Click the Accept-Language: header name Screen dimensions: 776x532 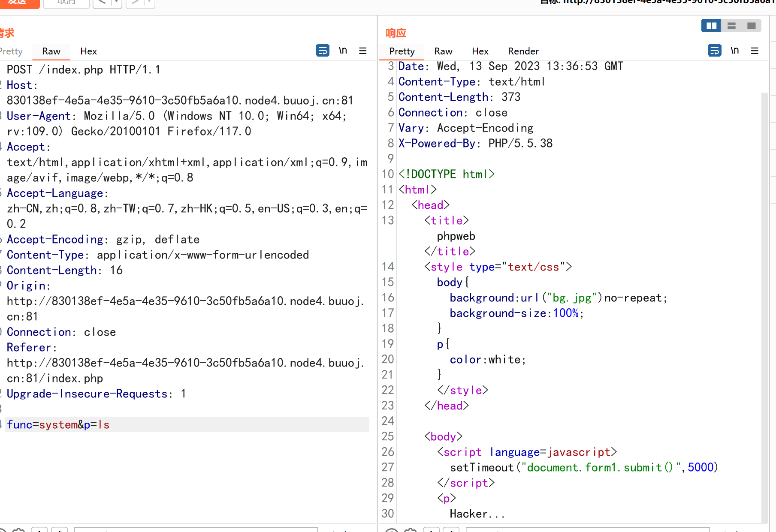coord(57,193)
